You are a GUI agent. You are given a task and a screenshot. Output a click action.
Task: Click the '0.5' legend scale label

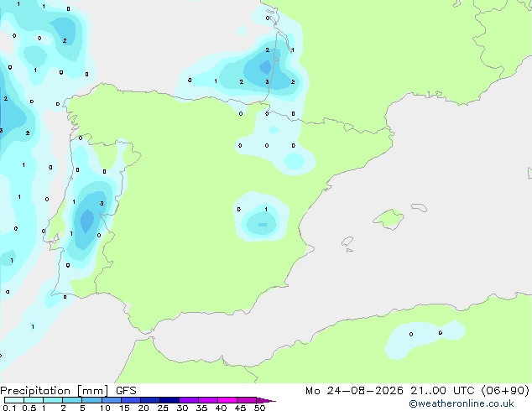[29, 408]
